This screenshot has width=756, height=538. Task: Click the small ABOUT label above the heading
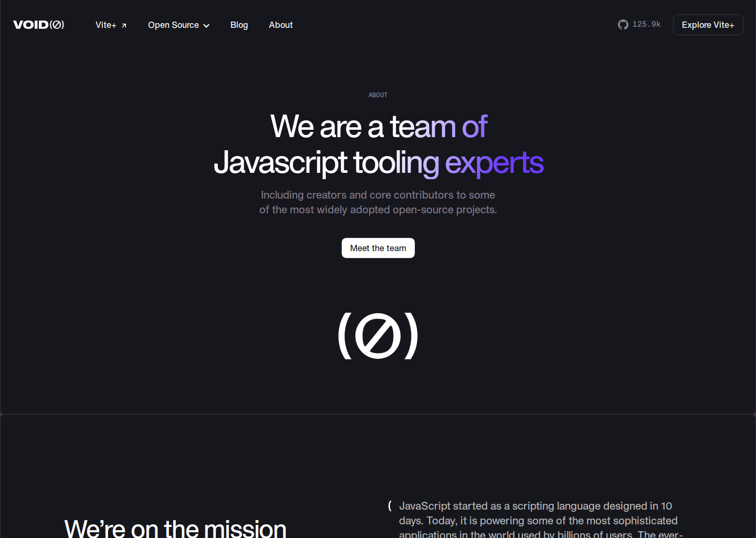378,95
